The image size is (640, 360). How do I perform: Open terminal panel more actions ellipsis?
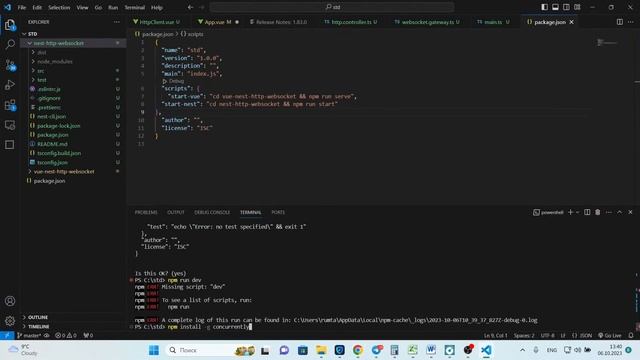click(609, 212)
